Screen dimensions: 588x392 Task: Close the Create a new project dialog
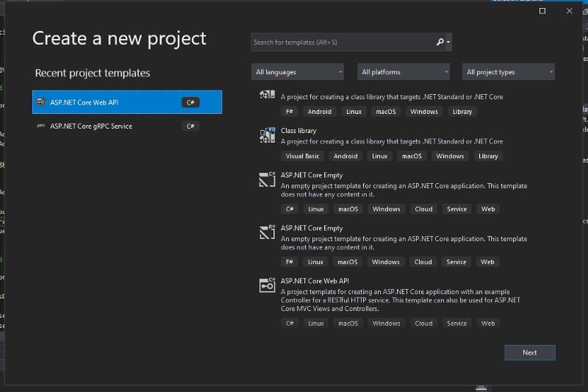point(569,11)
